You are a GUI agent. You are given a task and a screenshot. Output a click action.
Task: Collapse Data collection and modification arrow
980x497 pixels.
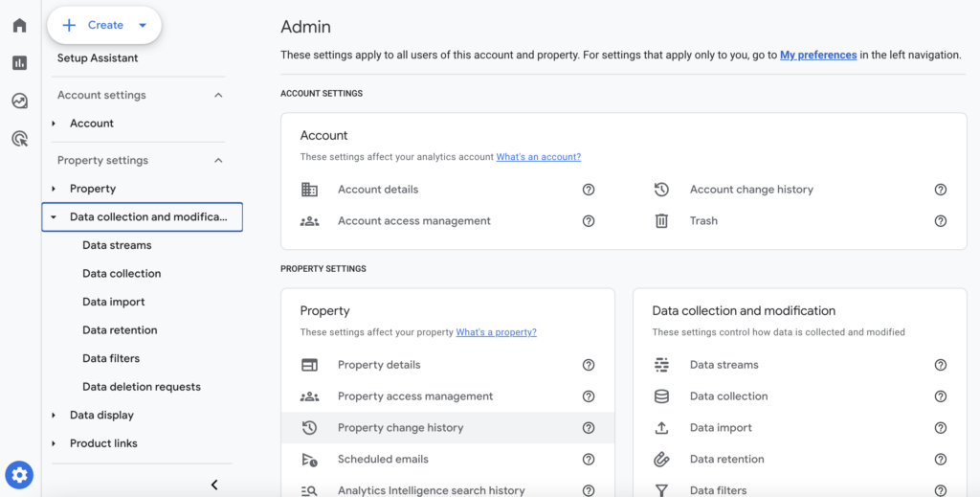[54, 217]
